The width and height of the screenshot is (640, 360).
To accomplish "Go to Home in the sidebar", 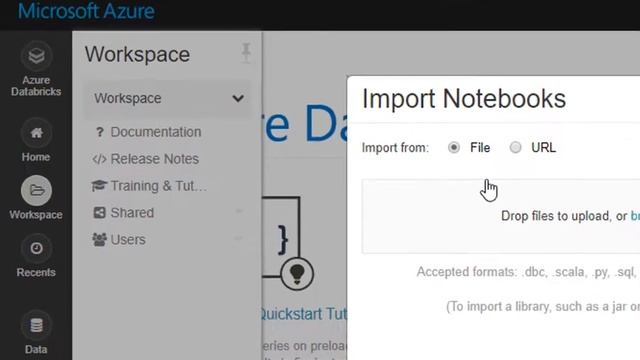I will [36, 140].
